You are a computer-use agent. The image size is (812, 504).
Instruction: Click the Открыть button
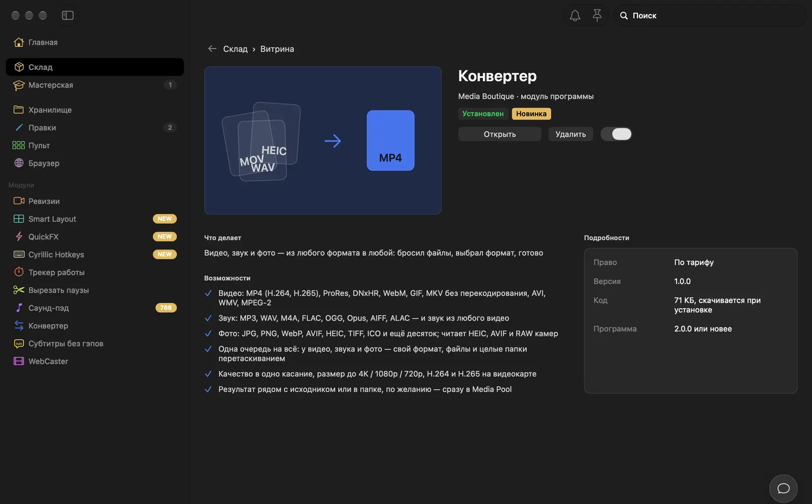point(499,134)
